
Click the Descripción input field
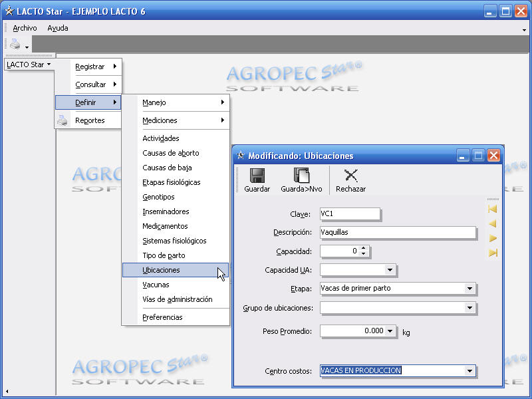[x=398, y=232]
